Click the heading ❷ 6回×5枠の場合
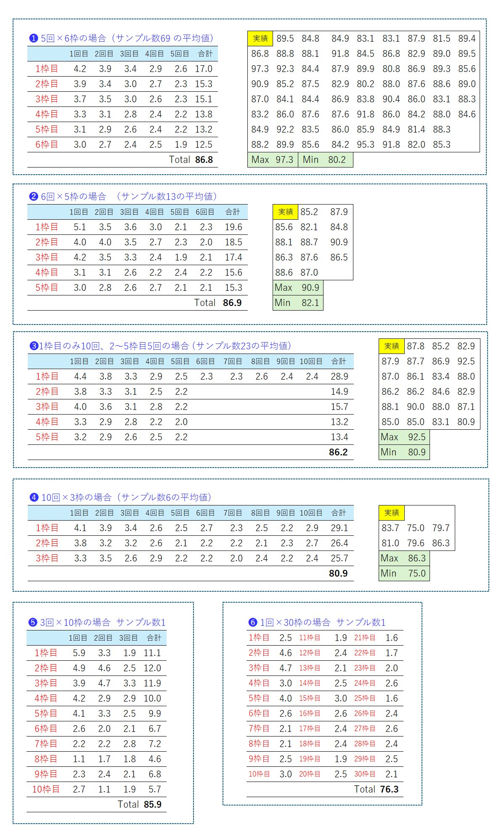Viewport: 504px width, 835px height. (x=123, y=197)
